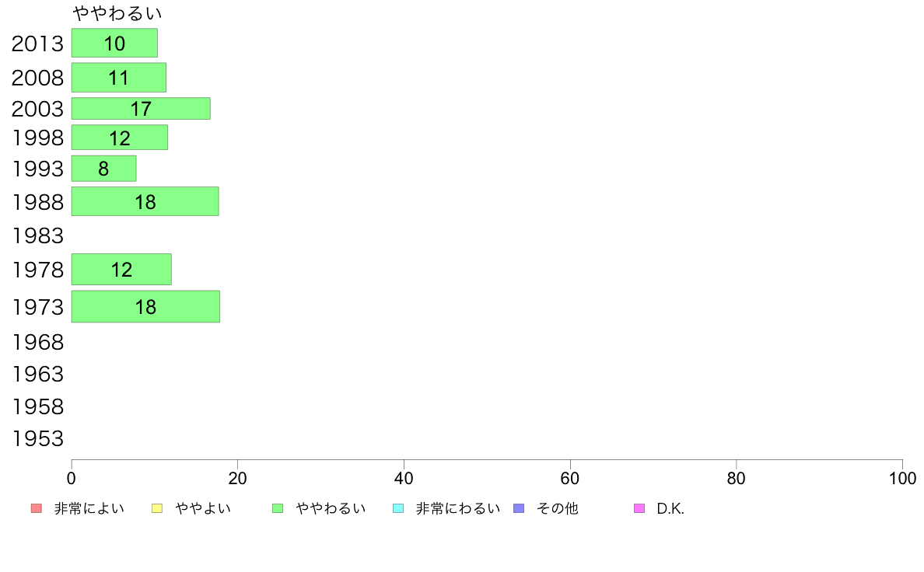Viewport: 924px width, 572px height.
Task: Select the 1988 bar showing 18
Action: 145,201
